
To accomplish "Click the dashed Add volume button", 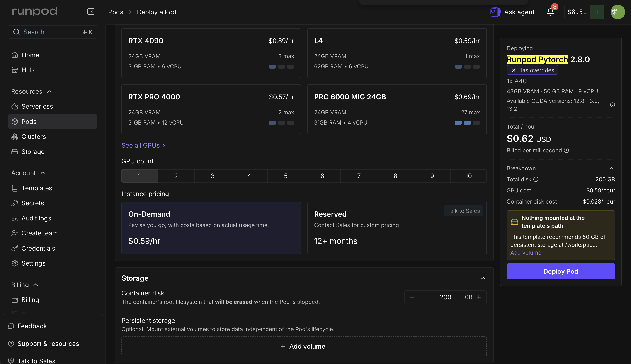I will (304, 346).
